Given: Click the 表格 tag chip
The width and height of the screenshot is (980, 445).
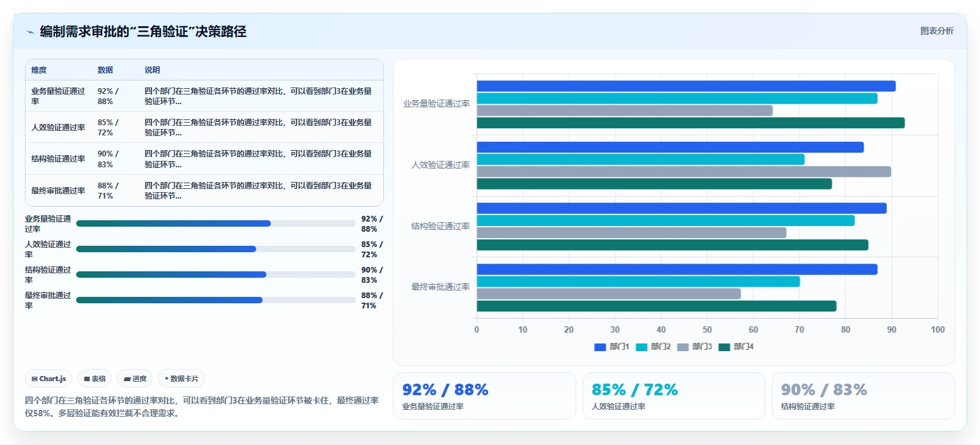Looking at the screenshot, I should pyautogui.click(x=95, y=379).
